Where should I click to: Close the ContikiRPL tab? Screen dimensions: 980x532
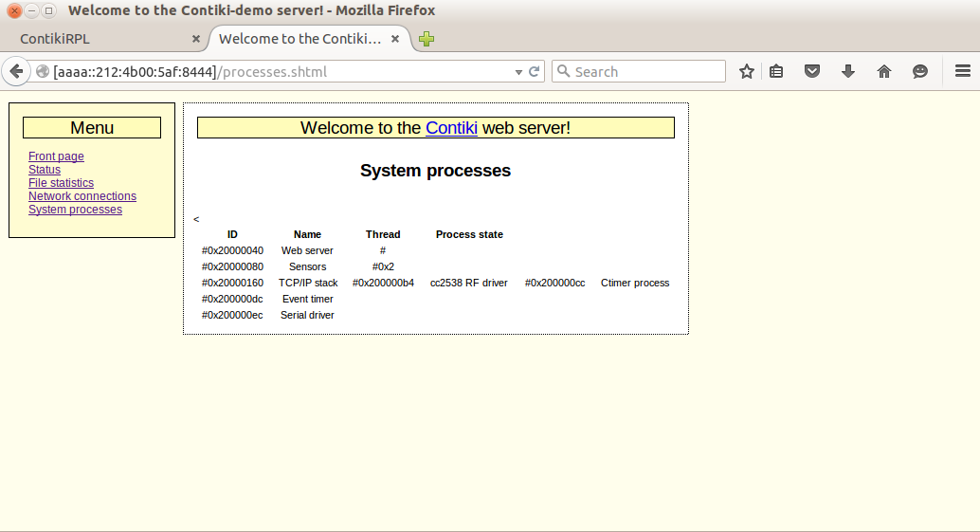[x=196, y=39]
